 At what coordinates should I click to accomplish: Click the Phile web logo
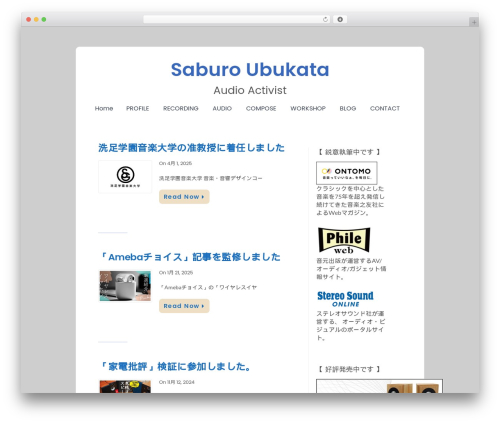coord(344,241)
